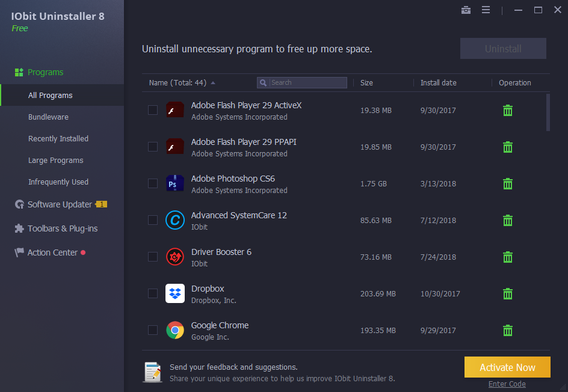Click the 10/30/2017 install date

point(440,294)
